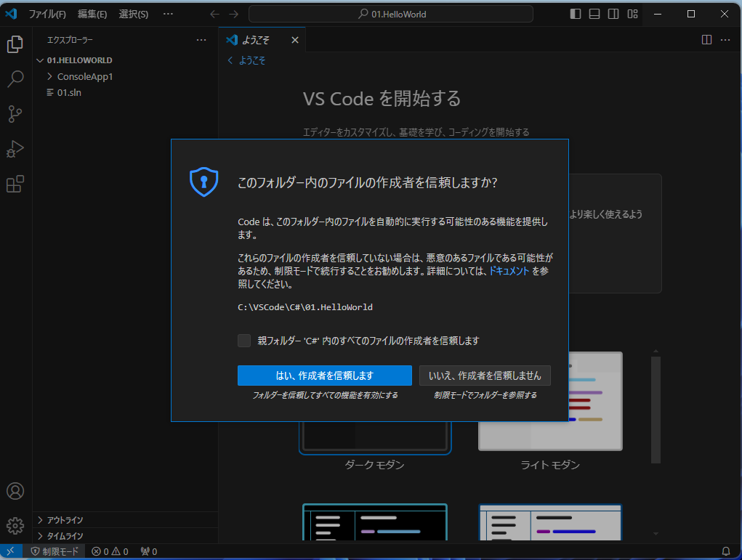Open the Explorer view in the activity bar

coord(15,44)
